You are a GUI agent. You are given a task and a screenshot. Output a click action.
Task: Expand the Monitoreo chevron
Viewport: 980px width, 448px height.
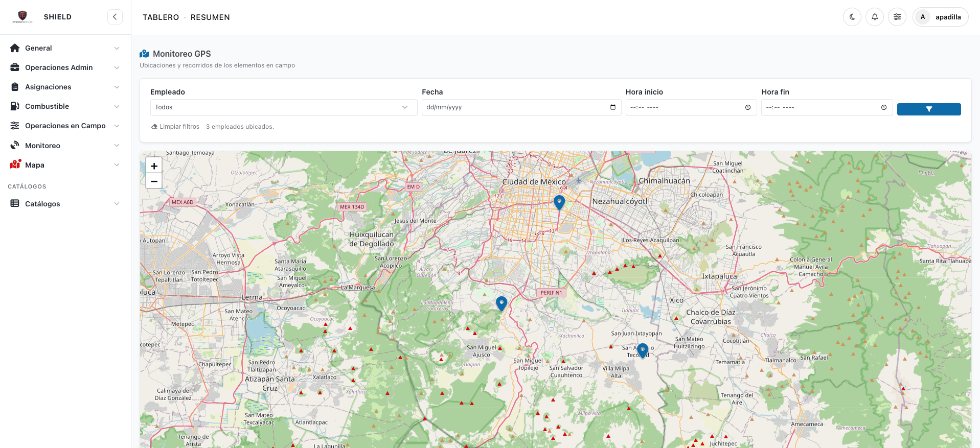(117, 146)
